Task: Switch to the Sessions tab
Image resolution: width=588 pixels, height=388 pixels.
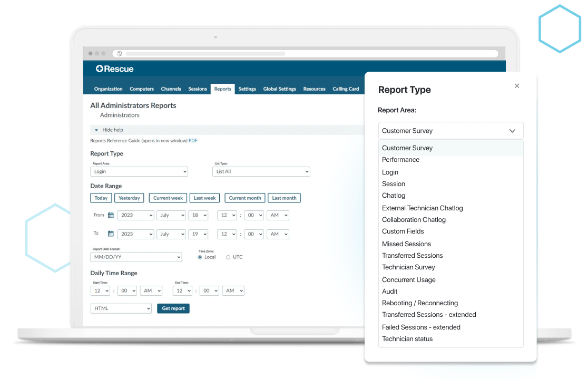Action: click(198, 89)
